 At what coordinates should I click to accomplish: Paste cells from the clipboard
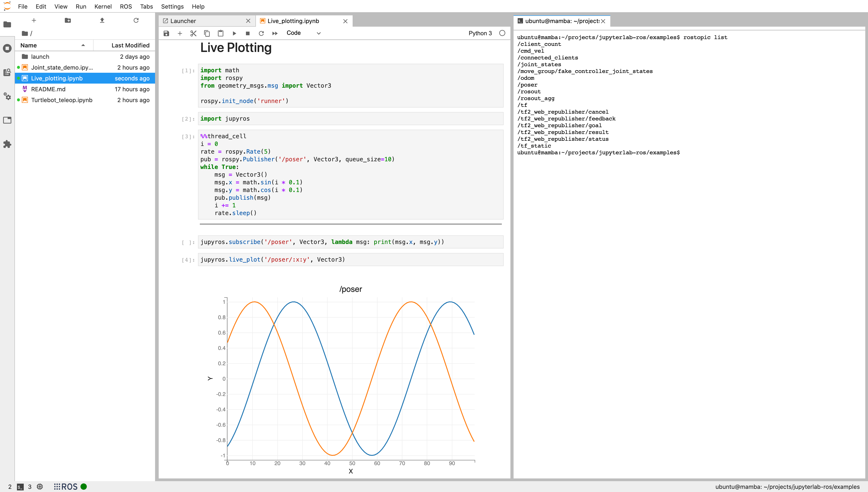[x=220, y=33]
